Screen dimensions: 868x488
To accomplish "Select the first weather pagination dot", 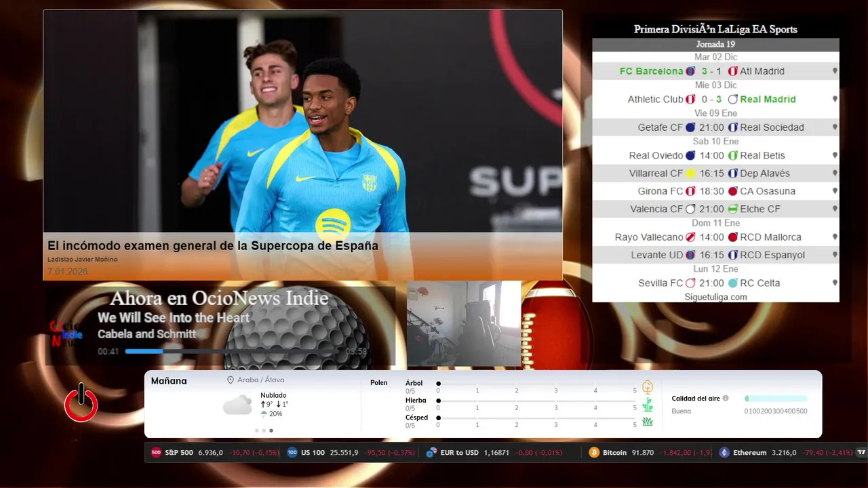I will point(256,430).
